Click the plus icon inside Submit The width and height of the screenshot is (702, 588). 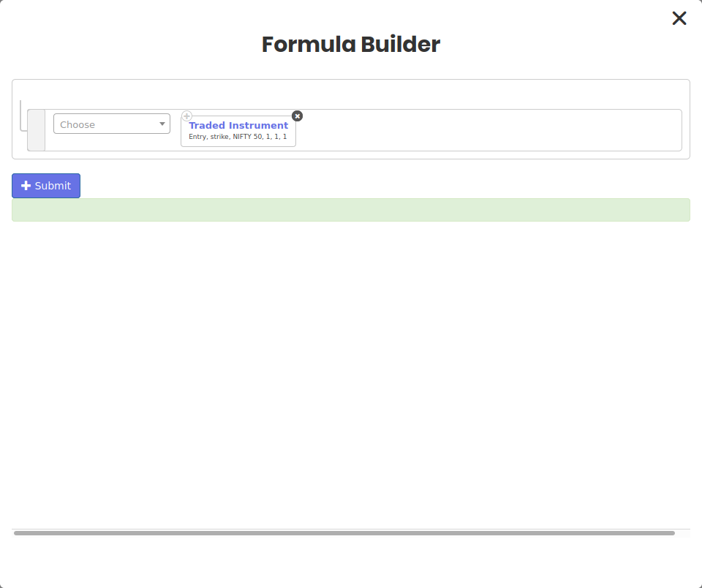[26, 186]
